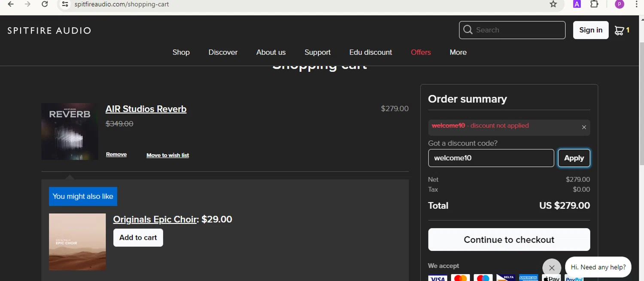The image size is (644, 281).
Task: Click Continue to checkout
Action: 509,239
